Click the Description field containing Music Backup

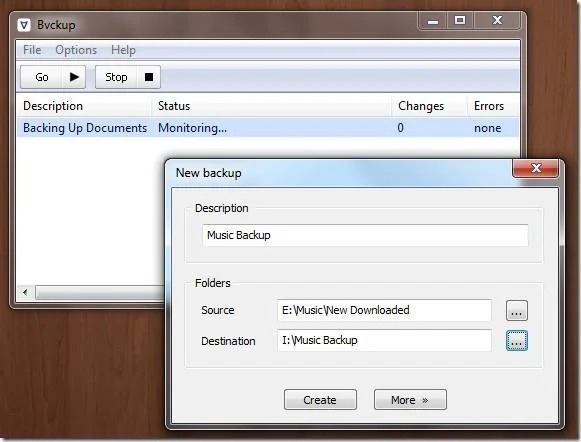click(x=365, y=235)
